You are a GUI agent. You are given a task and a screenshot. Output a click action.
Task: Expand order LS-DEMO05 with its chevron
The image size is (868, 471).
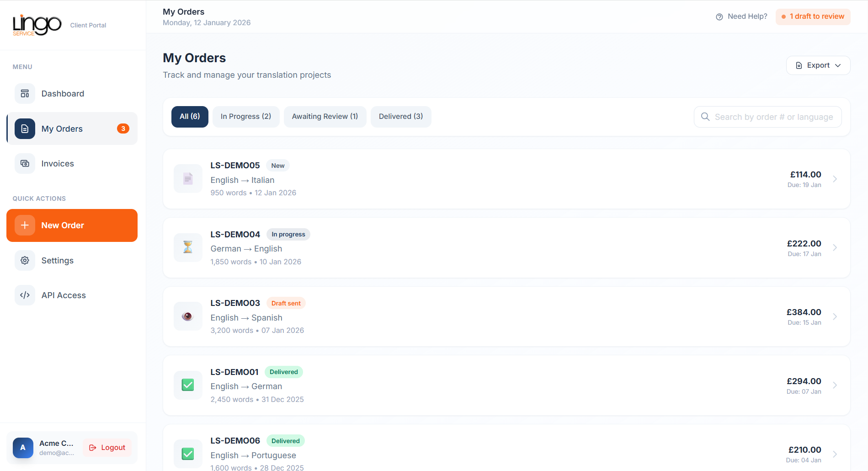[835, 179]
